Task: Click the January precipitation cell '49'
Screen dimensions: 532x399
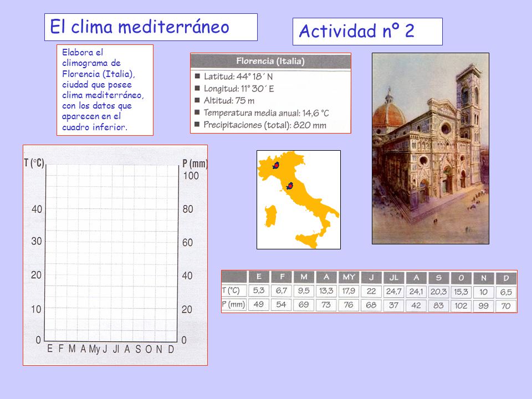Action: (259, 304)
